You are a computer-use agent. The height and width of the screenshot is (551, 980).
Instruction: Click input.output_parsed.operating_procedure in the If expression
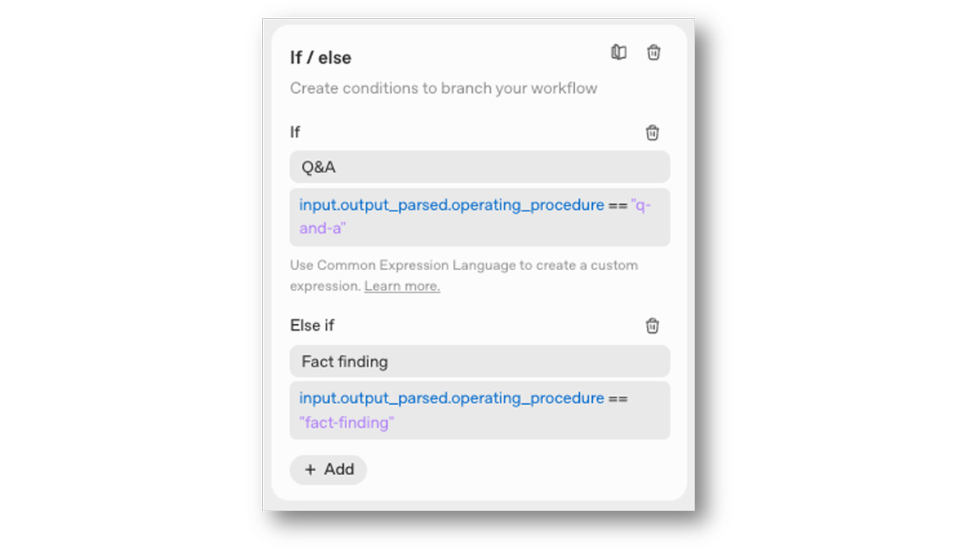452,205
